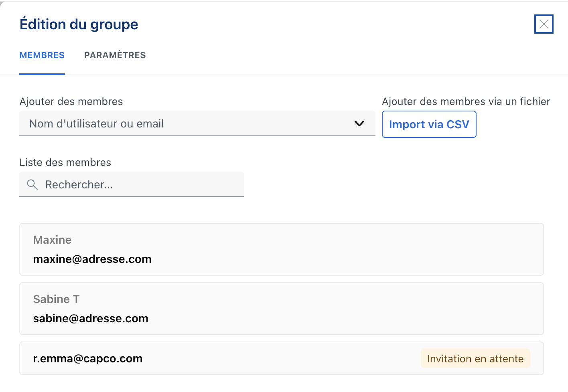
Task: Select the Maxine member name
Action: point(52,240)
